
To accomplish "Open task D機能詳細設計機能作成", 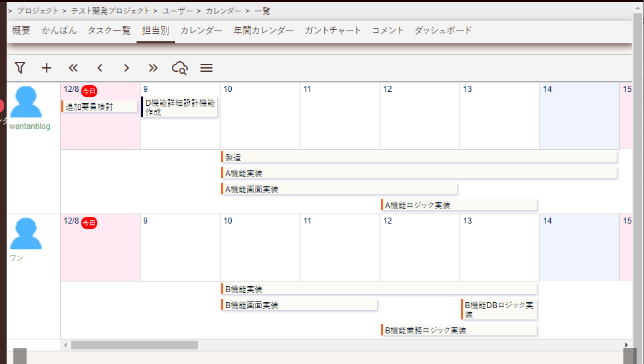I will click(x=180, y=107).
